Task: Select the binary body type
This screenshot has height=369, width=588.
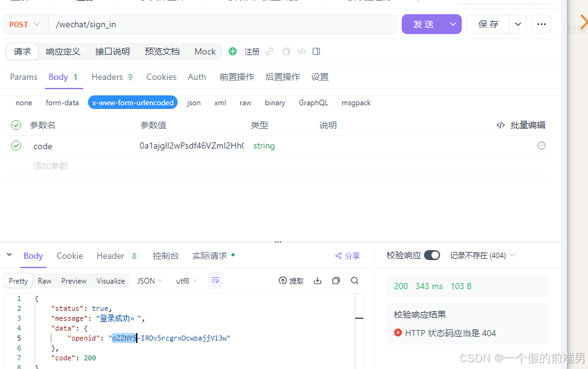Action: click(x=275, y=103)
